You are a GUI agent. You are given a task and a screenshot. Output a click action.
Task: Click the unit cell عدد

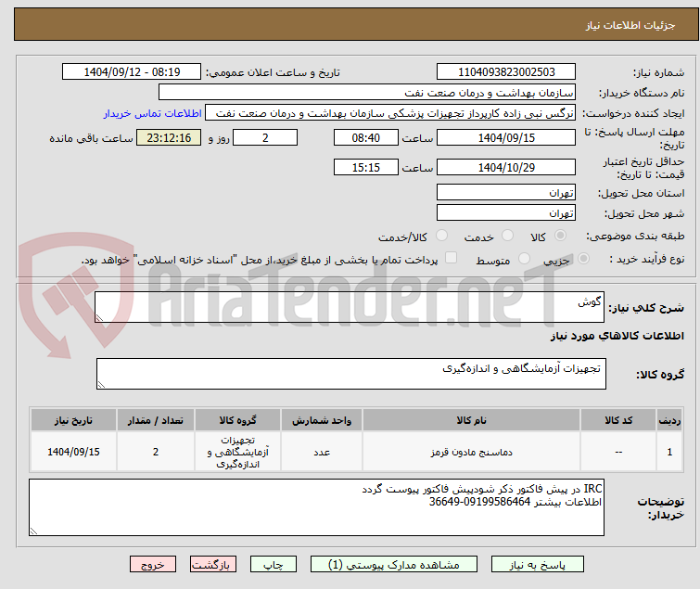pyautogui.click(x=322, y=452)
